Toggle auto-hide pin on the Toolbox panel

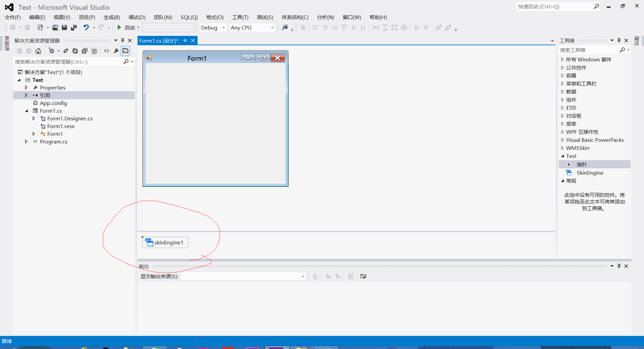(x=619, y=41)
